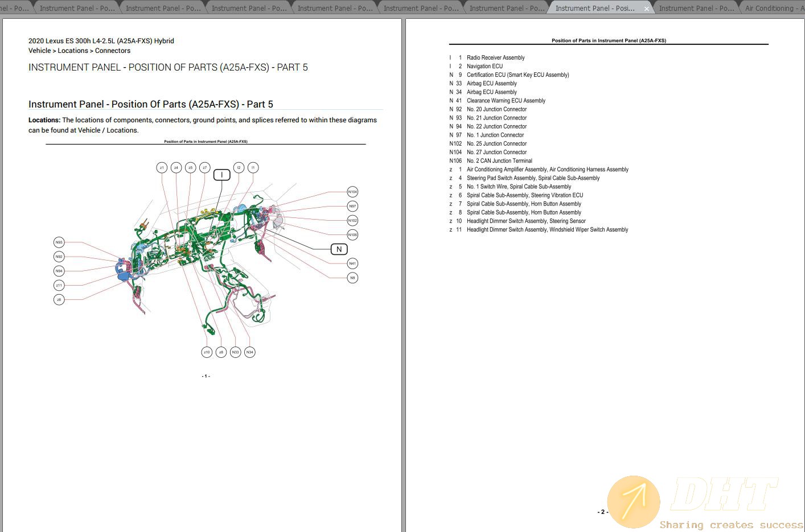805x532 pixels.
Task: Click the N34 callout circle
Action: tap(249, 352)
